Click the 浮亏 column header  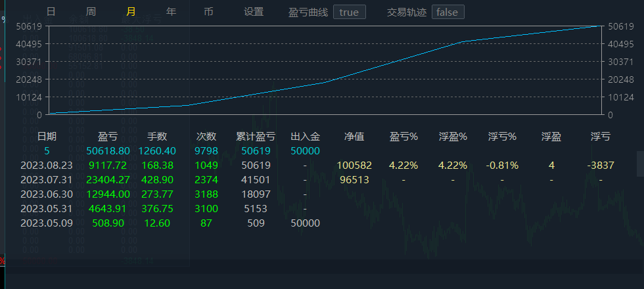tap(601, 137)
